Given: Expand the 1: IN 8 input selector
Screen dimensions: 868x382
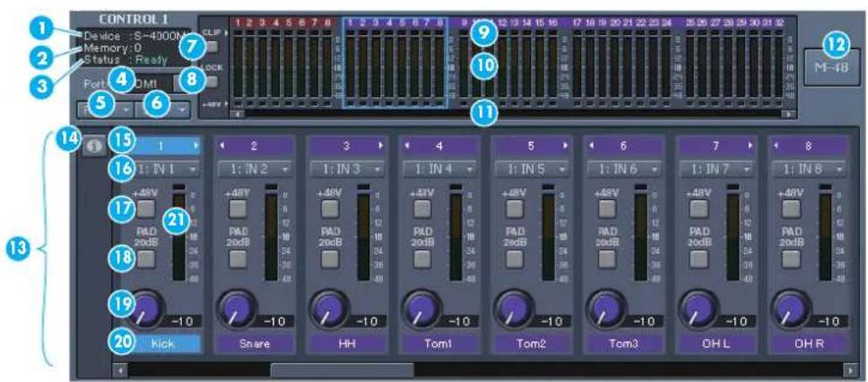Looking at the screenshot, I should [808, 169].
